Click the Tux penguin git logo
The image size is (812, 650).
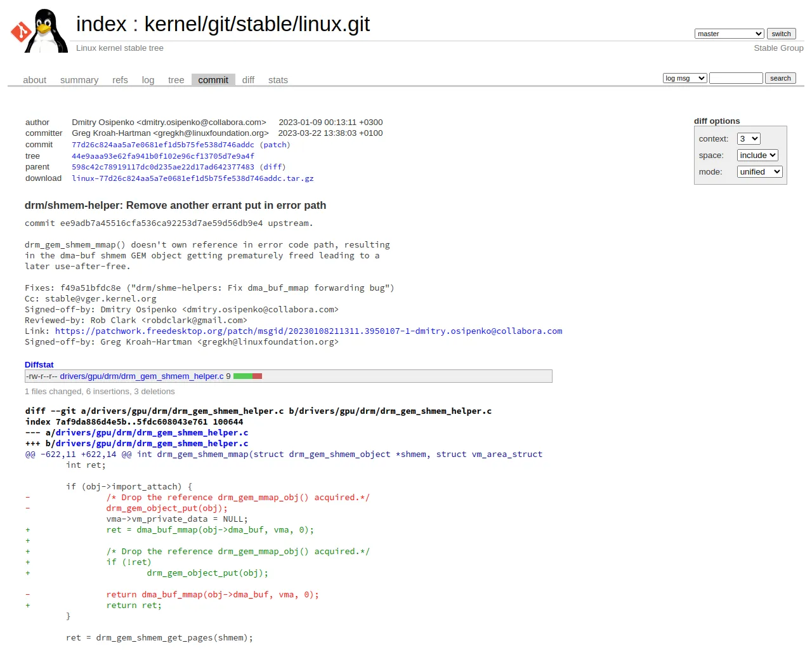(x=39, y=30)
